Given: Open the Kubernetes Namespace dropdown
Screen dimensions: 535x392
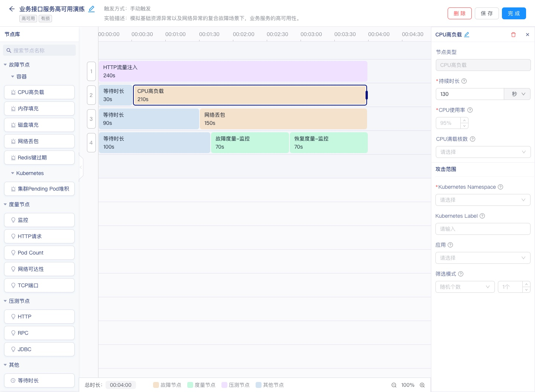Looking at the screenshot, I should (x=483, y=200).
